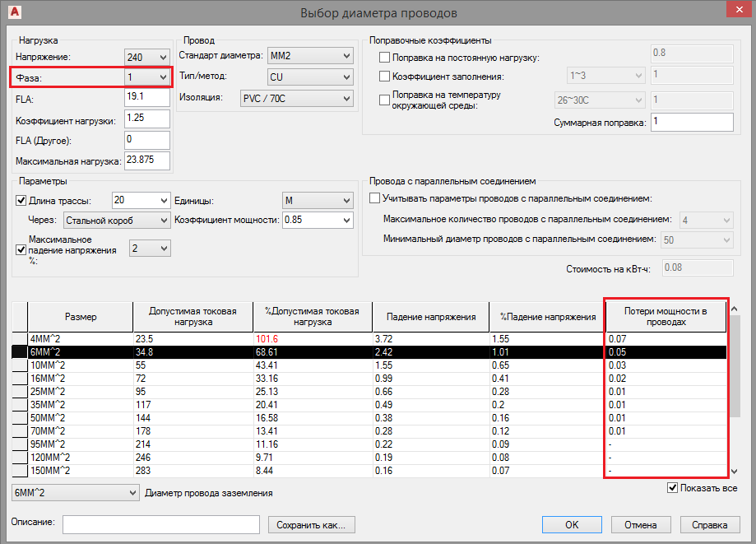The image size is (756, 544).
Task: Sort by the Падение напряжения column header
Action: (x=431, y=317)
